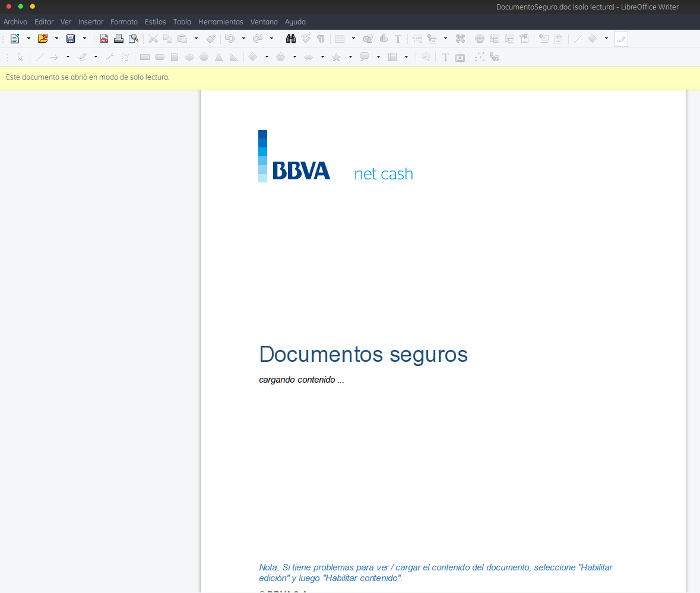
Task: Open the Ayuda menu
Action: tap(295, 22)
